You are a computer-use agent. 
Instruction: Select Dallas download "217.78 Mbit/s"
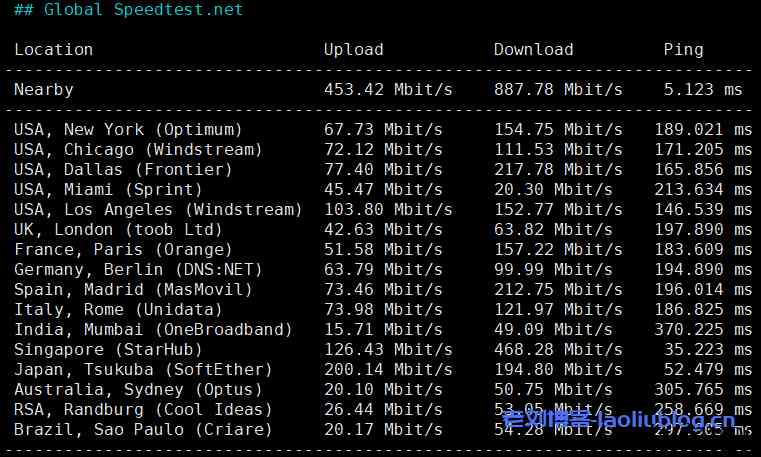pyautogui.click(x=558, y=169)
